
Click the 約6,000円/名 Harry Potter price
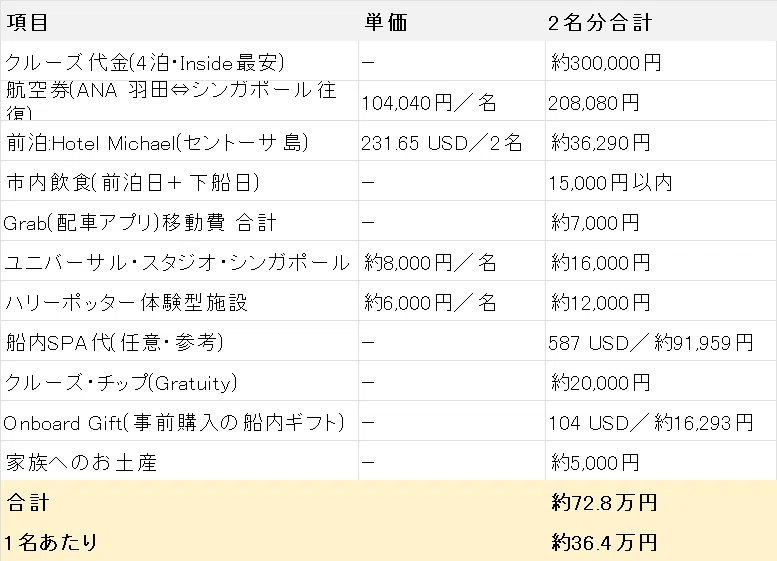[430, 303]
